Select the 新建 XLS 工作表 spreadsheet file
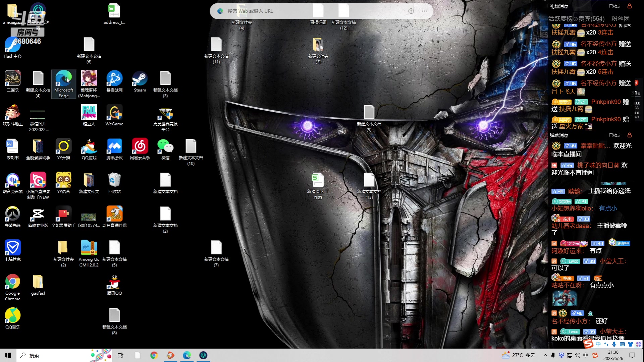The width and height of the screenshot is (644, 362). click(x=318, y=186)
